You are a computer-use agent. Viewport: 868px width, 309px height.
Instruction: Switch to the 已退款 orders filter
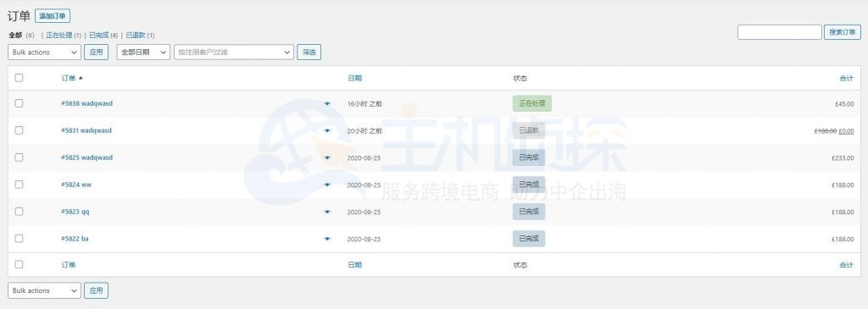pyautogui.click(x=136, y=36)
